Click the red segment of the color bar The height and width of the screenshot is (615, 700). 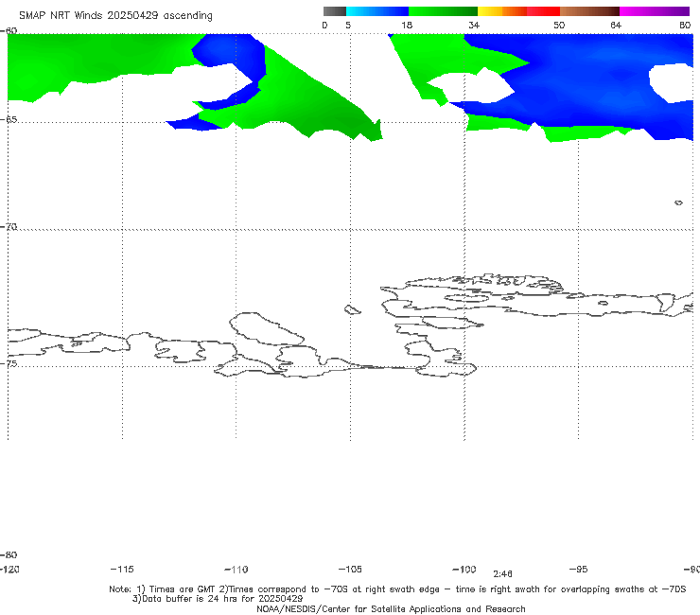coord(543,11)
